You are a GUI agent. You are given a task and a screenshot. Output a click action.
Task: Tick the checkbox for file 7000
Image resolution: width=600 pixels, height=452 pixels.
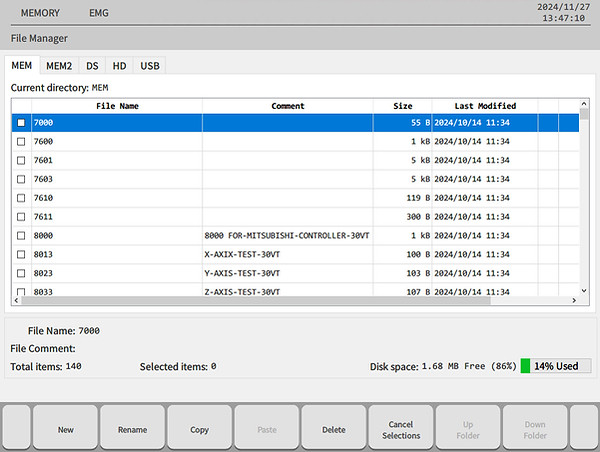pos(21,123)
